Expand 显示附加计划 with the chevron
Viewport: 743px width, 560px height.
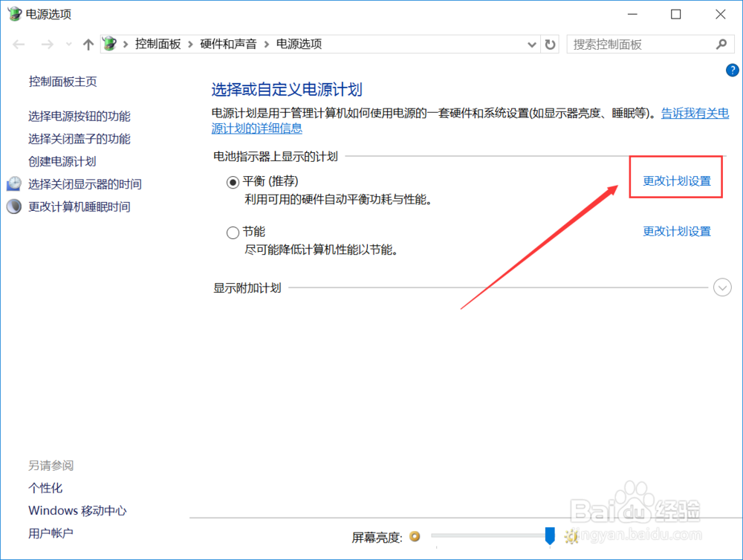coord(721,287)
